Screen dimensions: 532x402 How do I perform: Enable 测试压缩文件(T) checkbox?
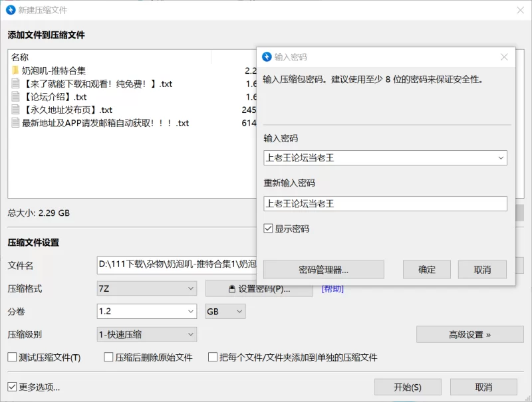12,357
